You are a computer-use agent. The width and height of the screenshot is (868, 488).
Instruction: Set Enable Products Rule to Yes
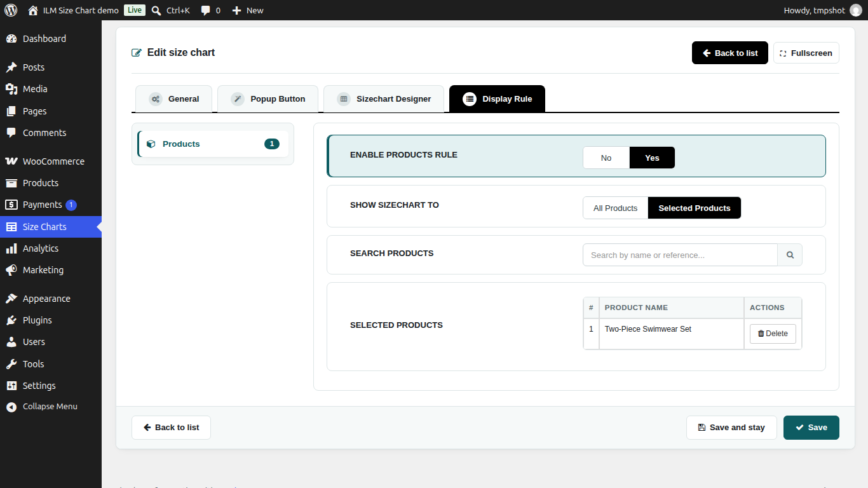tap(652, 158)
